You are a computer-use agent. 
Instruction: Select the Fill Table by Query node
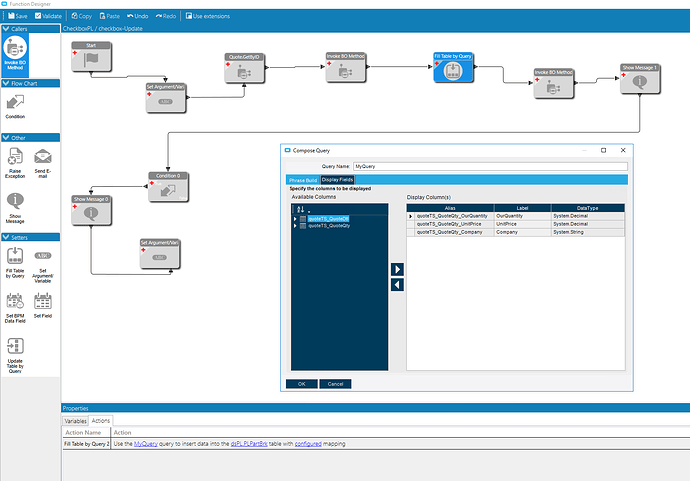(x=453, y=67)
